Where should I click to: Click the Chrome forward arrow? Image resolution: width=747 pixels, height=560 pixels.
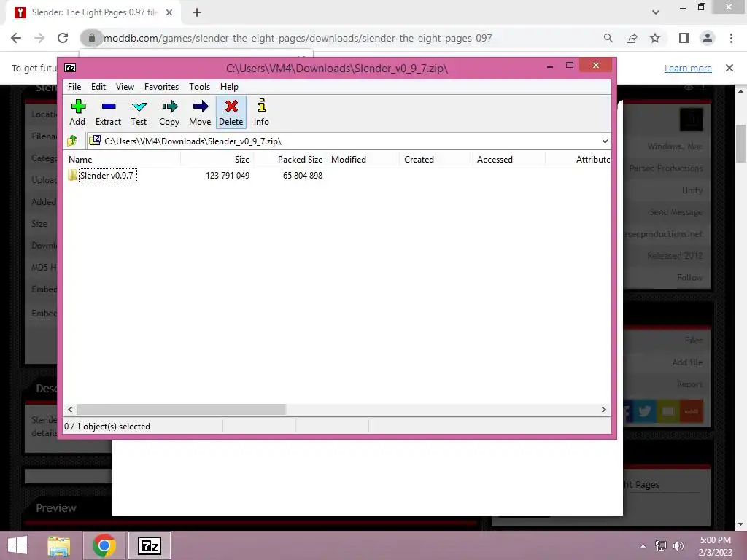pos(39,38)
